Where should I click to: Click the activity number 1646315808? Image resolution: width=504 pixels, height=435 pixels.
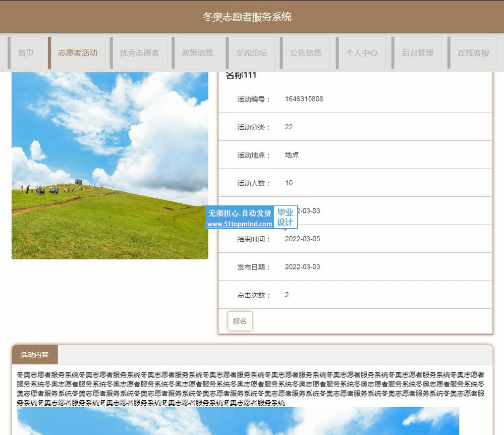pyautogui.click(x=304, y=99)
